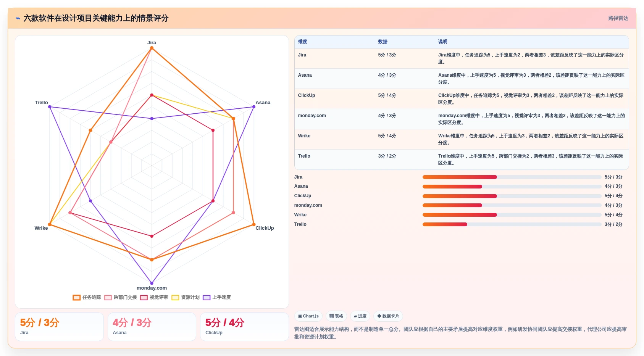The height and width of the screenshot is (356, 644).
Task: Open the ClickUp 5分 / 4分 stat card
Action: [244, 327]
